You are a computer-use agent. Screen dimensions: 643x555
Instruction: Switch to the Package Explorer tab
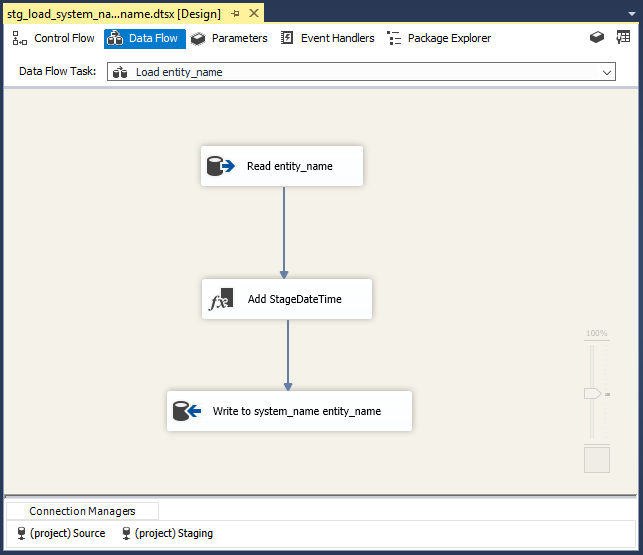[x=439, y=38]
